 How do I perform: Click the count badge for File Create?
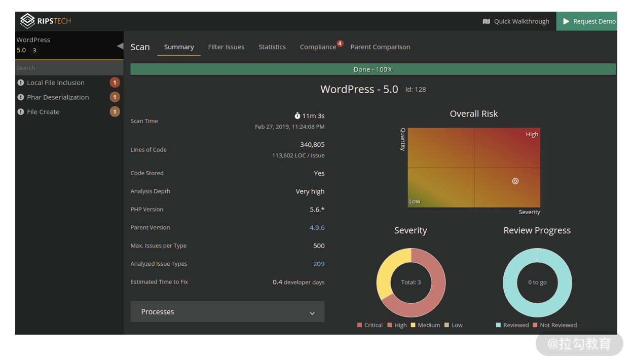pyautogui.click(x=115, y=112)
